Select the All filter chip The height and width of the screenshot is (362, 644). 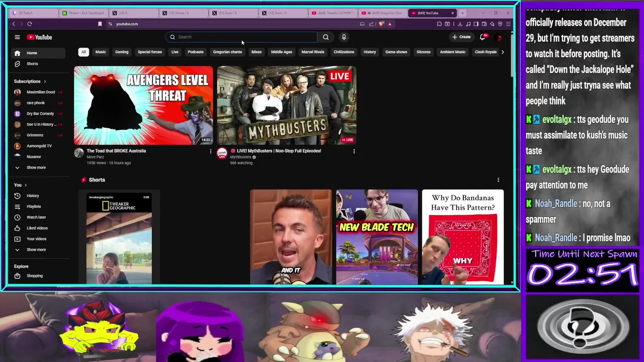84,52
